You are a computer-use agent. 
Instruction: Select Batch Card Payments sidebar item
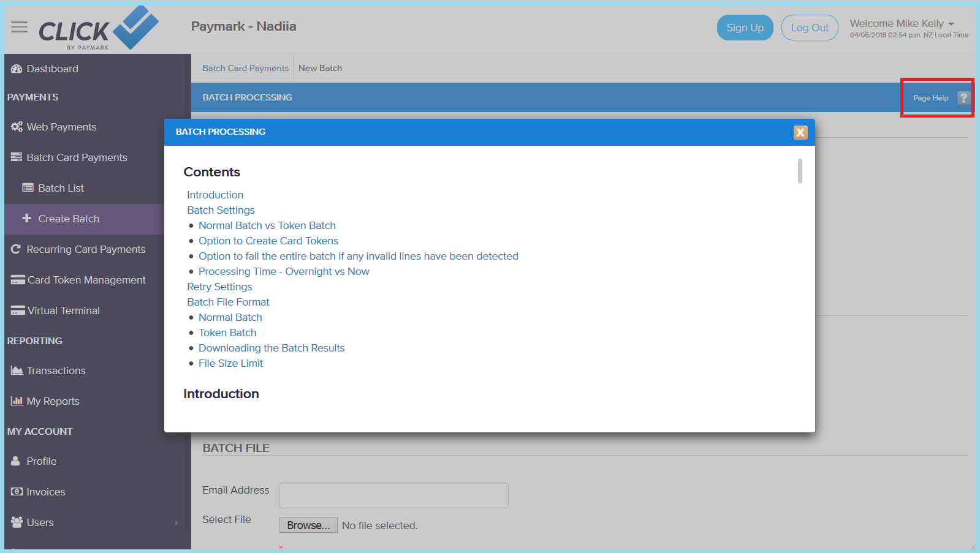[x=77, y=157]
